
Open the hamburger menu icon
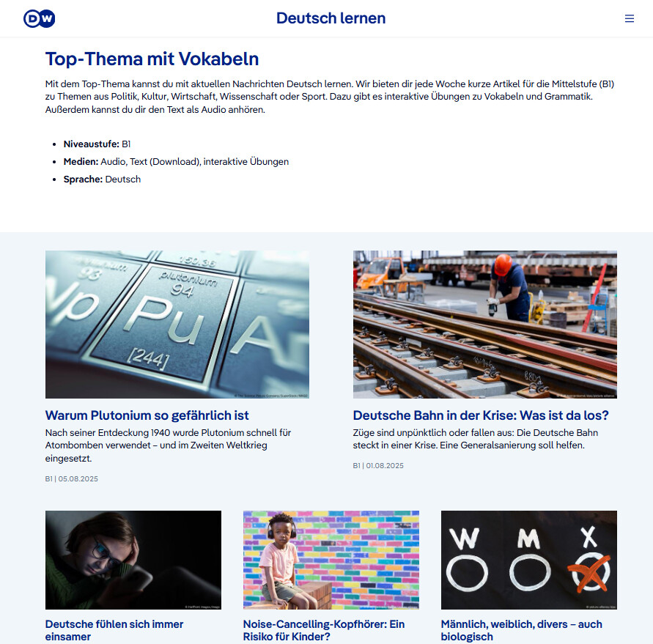pos(630,19)
